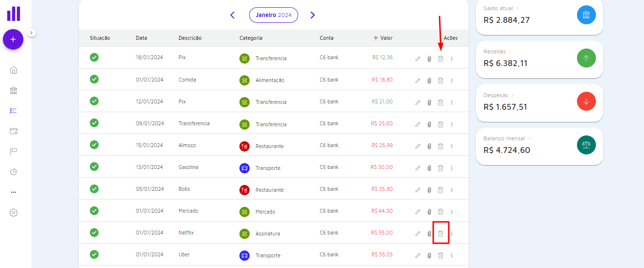Attach file to the Gasolina transaction
The image size is (644, 268).
(429, 168)
